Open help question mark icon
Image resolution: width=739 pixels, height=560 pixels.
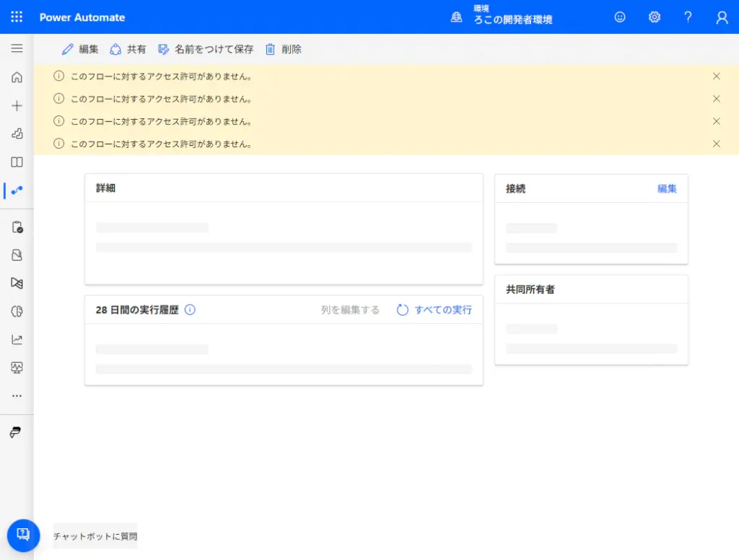click(x=688, y=17)
